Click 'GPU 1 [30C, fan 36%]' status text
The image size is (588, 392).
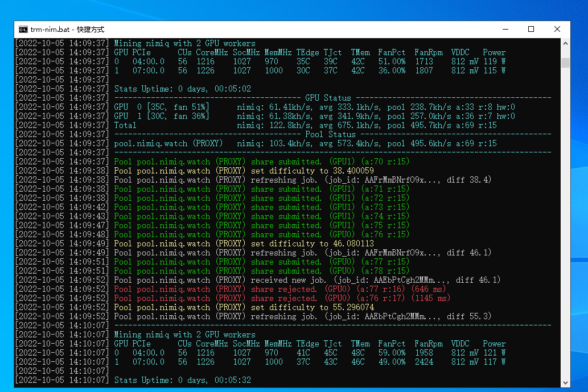pyautogui.click(x=162, y=116)
